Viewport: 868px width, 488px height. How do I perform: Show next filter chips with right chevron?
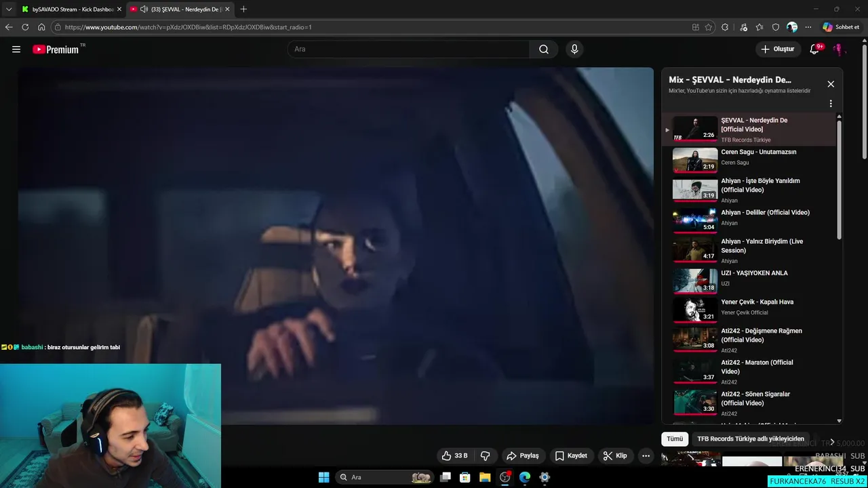(832, 442)
